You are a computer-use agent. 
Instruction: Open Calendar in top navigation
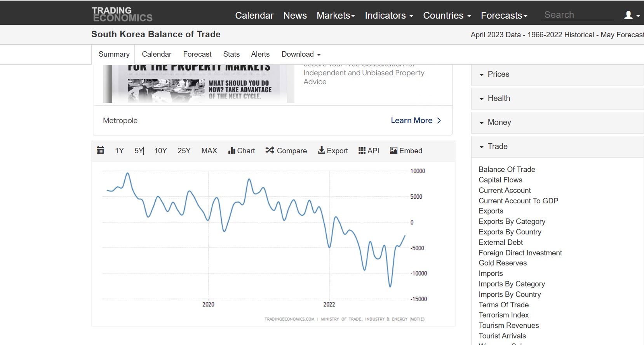tap(254, 16)
